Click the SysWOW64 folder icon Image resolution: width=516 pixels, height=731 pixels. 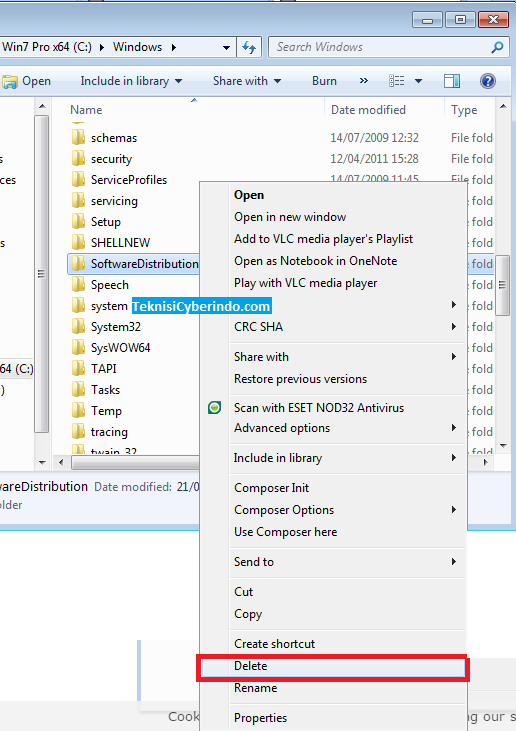point(78,347)
